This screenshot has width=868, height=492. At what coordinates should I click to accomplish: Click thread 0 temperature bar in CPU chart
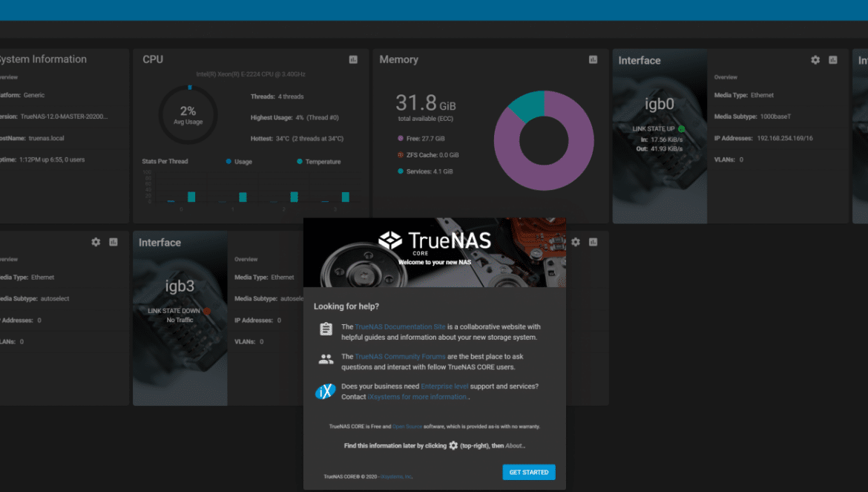[x=191, y=197]
